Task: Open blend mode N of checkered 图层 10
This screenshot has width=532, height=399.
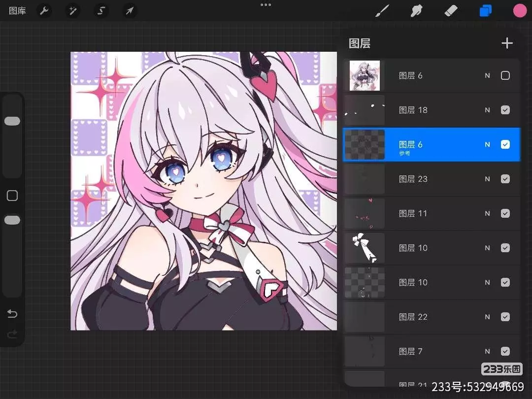Action: (x=487, y=282)
